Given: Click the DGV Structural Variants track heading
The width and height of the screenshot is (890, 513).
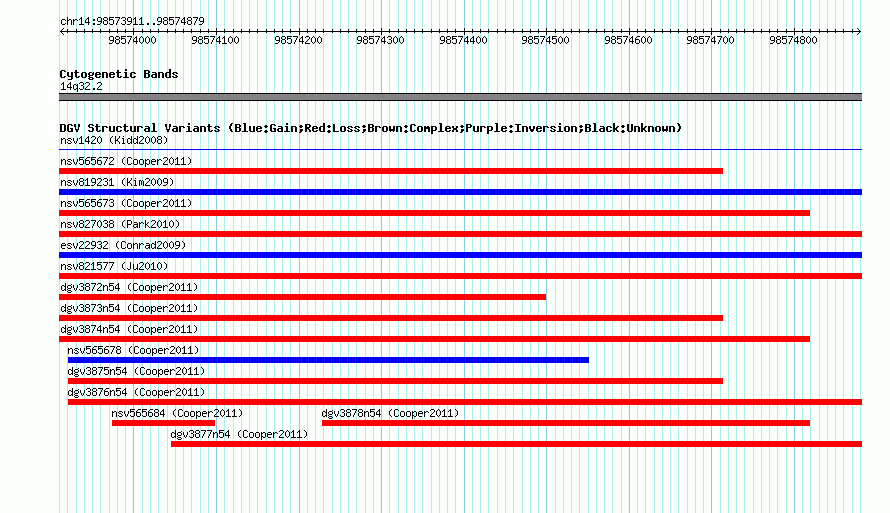Looking at the screenshot, I should [x=371, y=128].
